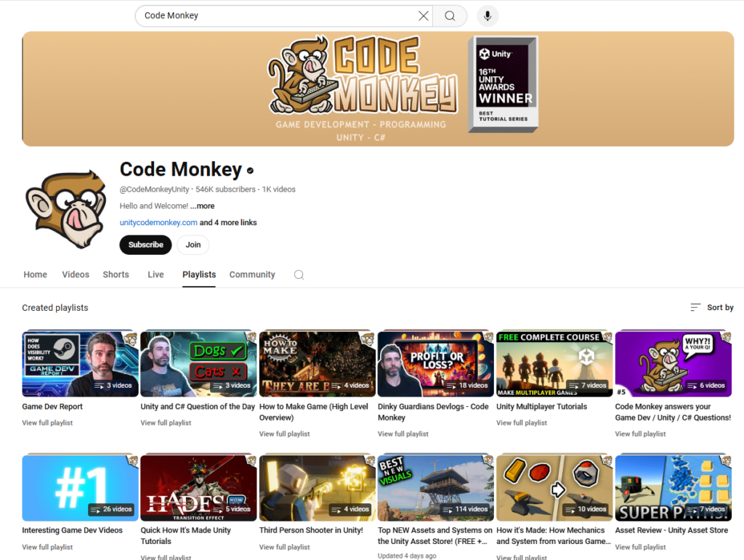The image size is (744, 560).
Task: View full playlist under Unity Multiplayer Tutorials
Action: click(522, 423)
